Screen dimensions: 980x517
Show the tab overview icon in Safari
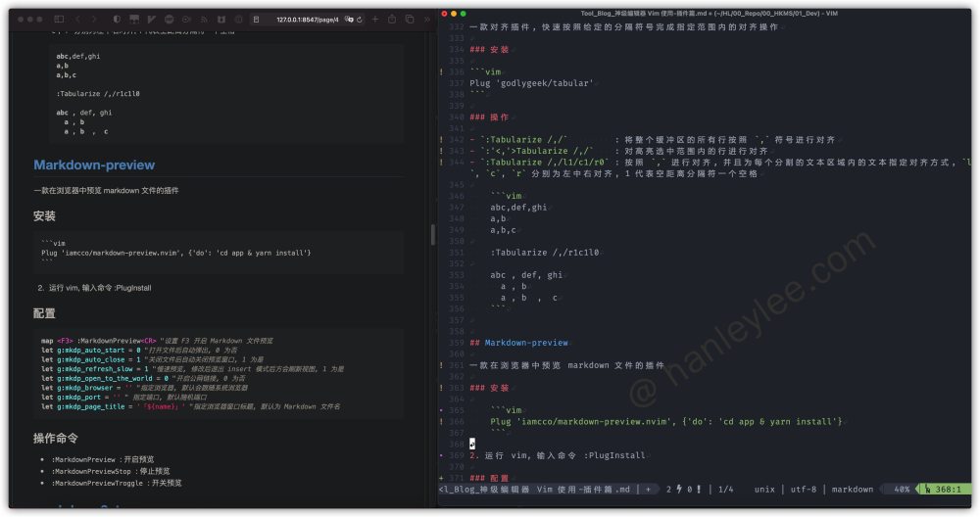410,20
